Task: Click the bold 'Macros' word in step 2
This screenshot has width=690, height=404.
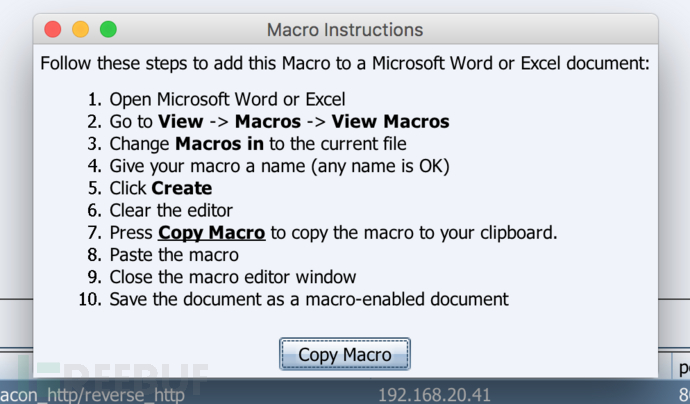Action: pos(268,121)
